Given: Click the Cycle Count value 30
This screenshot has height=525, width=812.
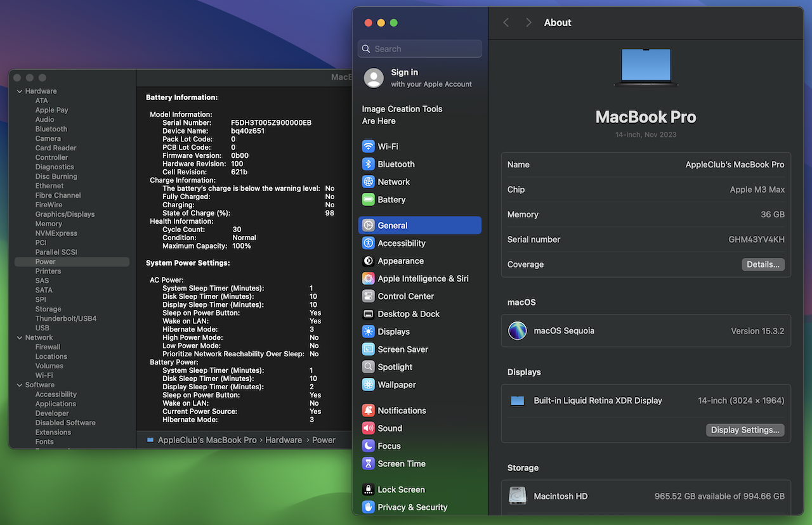Looking at the screenshot, I should [237, 230].
